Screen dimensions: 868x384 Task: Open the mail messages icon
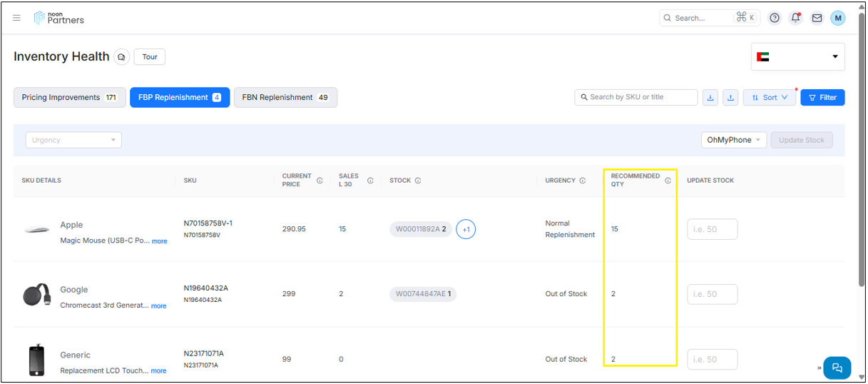click(817, 18)
